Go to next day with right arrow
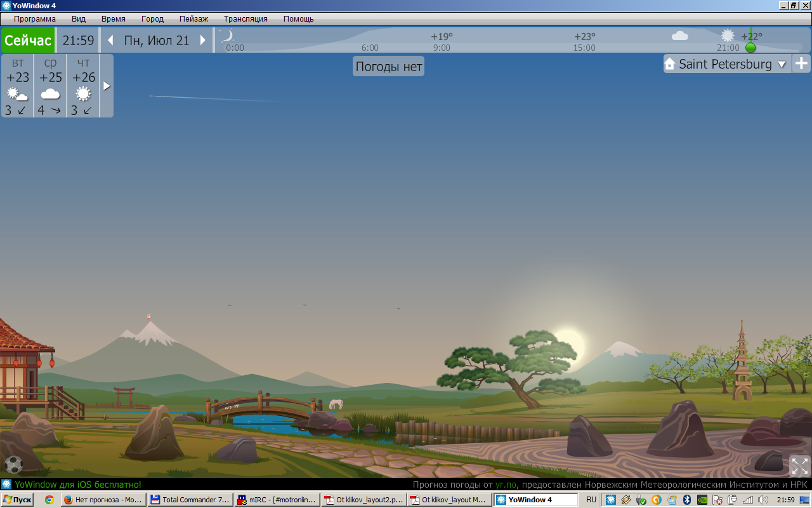The width and height of the screenshot is (812, 508). click(x=203, y=41)
